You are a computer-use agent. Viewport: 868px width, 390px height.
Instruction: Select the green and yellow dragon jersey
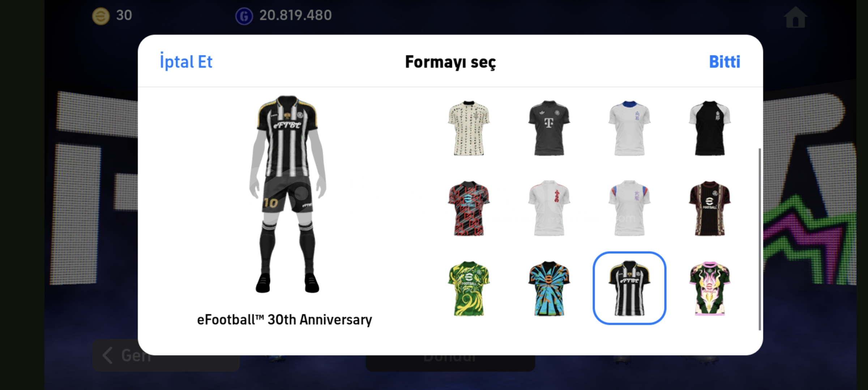(x=469, y=289)
